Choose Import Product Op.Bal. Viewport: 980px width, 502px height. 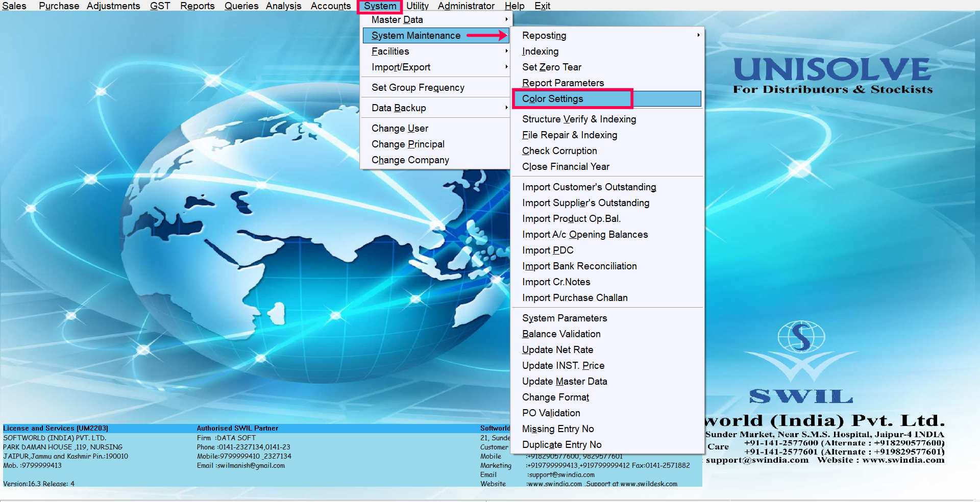click(x=607, y=219)
